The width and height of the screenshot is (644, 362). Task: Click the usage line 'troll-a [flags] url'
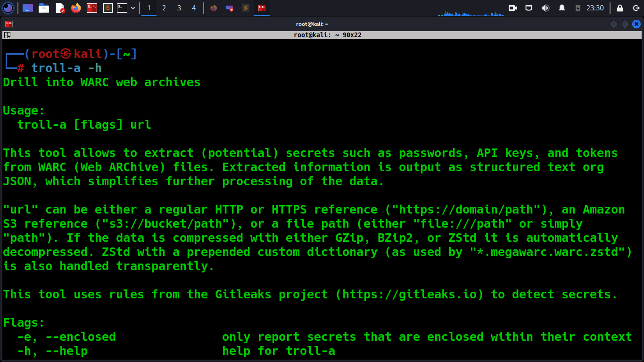[84, 125]
